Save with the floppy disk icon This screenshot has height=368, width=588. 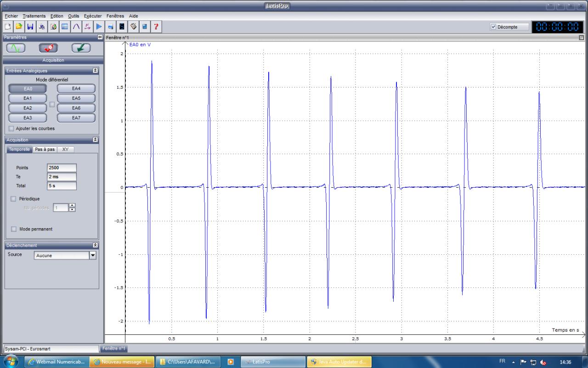click(x=31, y=27)
